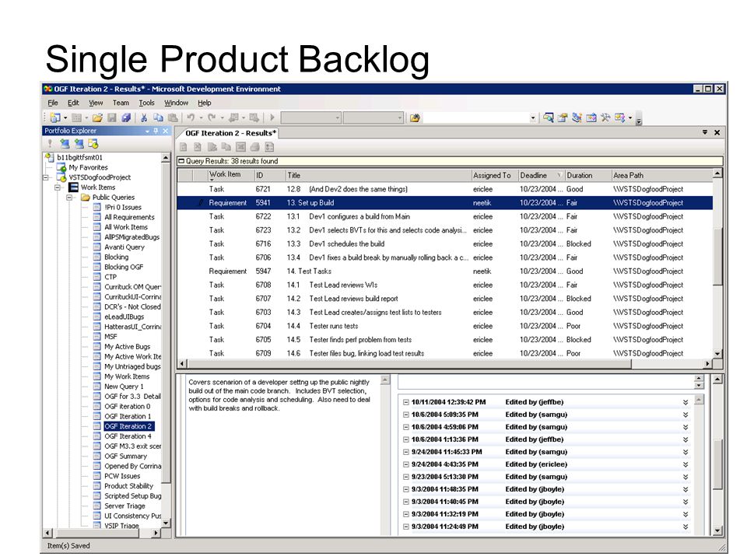Collapse the Query Results header bar

point(181,162)
